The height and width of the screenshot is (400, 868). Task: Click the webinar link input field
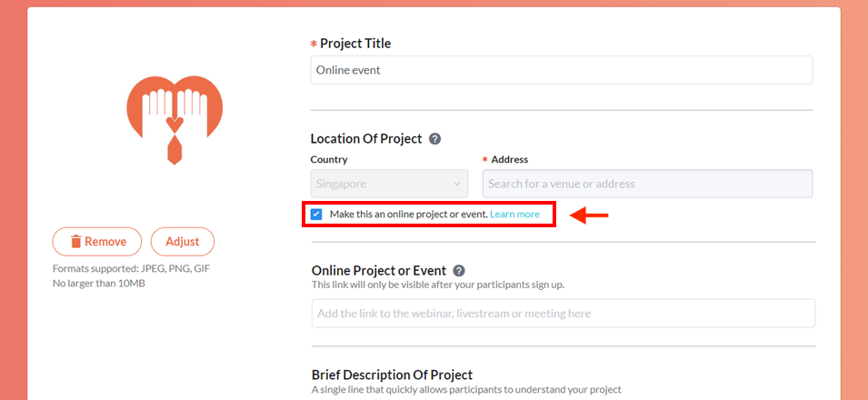tap(563, 314)
